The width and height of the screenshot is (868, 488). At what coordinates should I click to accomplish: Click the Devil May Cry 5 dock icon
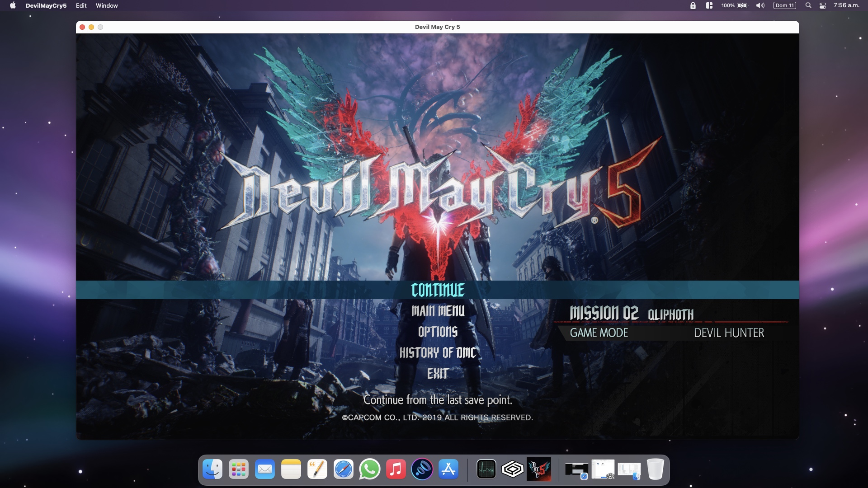(539, 469)
